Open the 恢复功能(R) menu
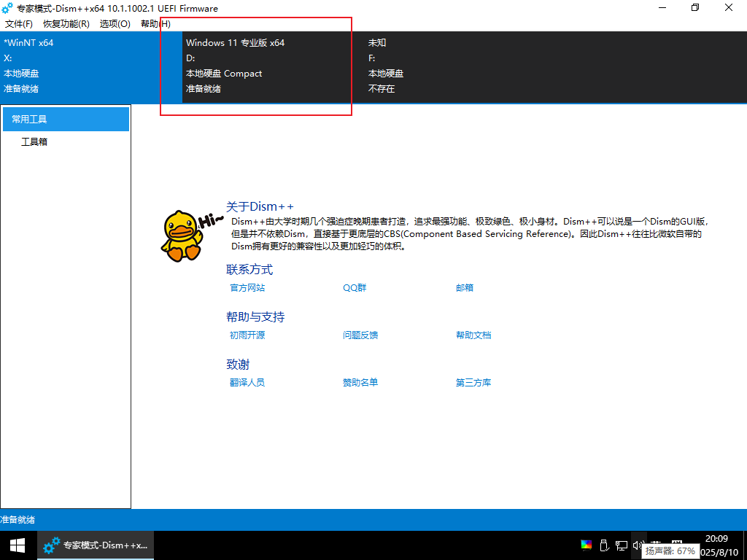The width and height of the screenshot is (747, 560). point(66,24)
